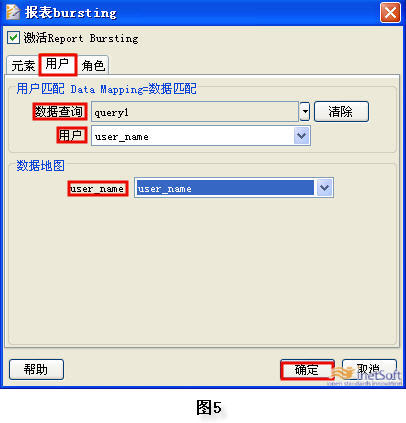Click the query1 data query field

point(195,112)
